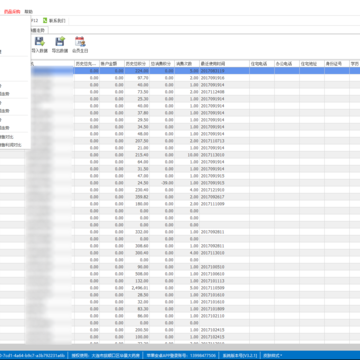The height and width of the screenshot is (360, 360).
Task: Sort by the 消费次数 column header
Action: click(187, 64)
